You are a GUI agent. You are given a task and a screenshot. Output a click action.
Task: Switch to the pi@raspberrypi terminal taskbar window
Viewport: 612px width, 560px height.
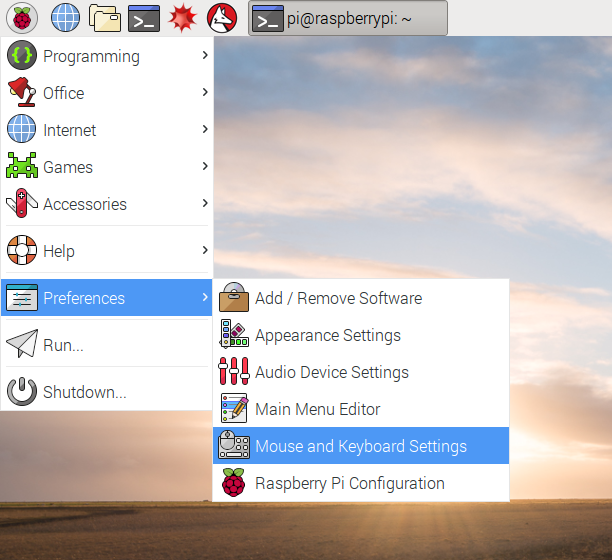point(348,18)
